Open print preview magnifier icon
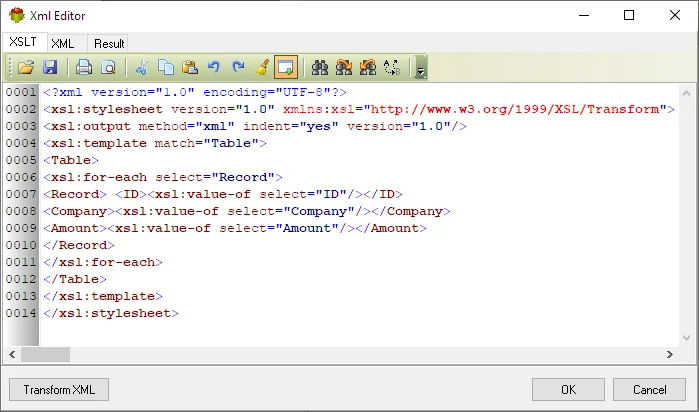 coord(108,67)
